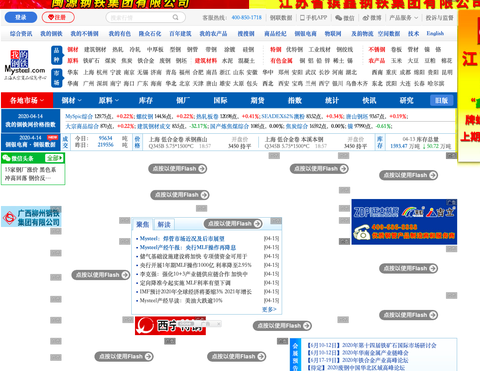Image resolution: width=480 pixels, height=371 pixels.
Task: Switch to 旧版 old version
Action: pyautogui.click(x=441, y=100)
